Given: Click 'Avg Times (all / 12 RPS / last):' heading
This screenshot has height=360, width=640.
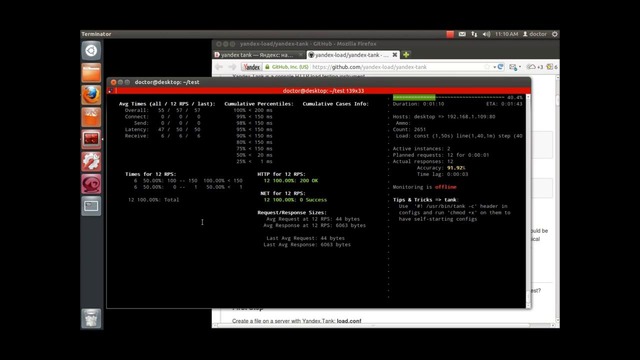Looking at the screenshot, I should [167, 104].
